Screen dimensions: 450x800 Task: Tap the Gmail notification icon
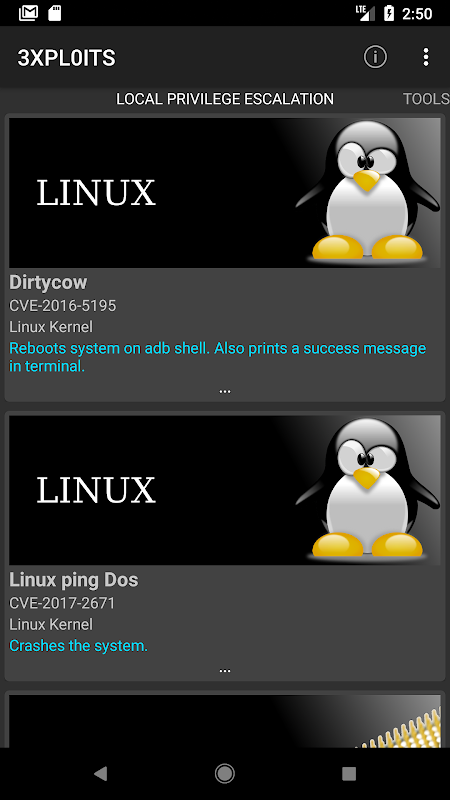[x=29, y=13]
